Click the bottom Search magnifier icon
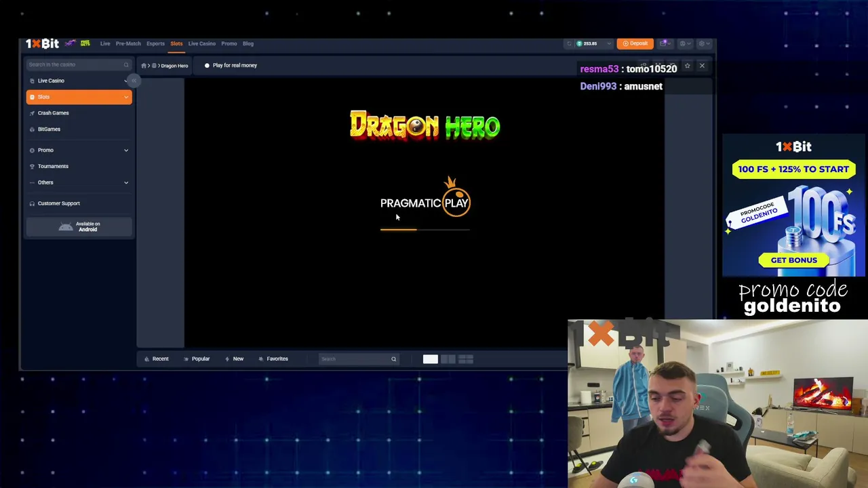 (393, 359)
